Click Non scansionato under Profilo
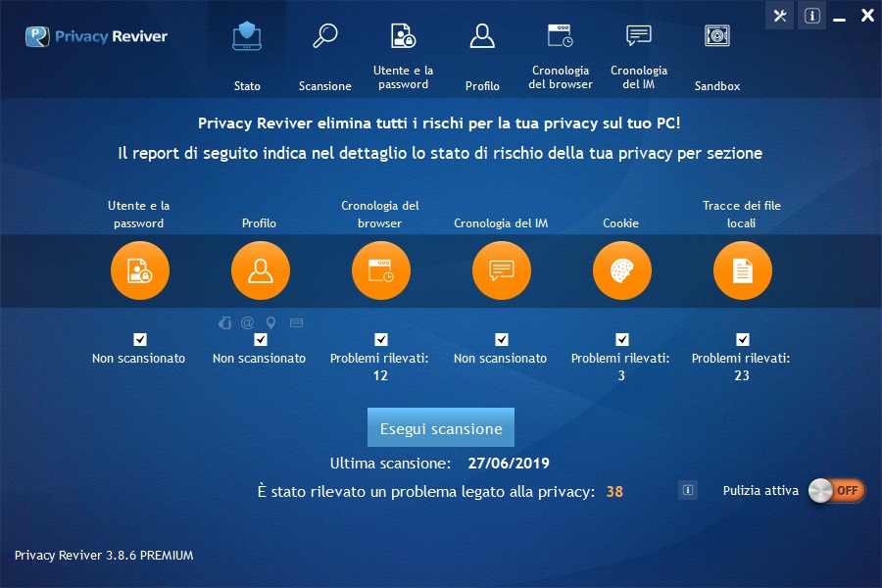 260,359
